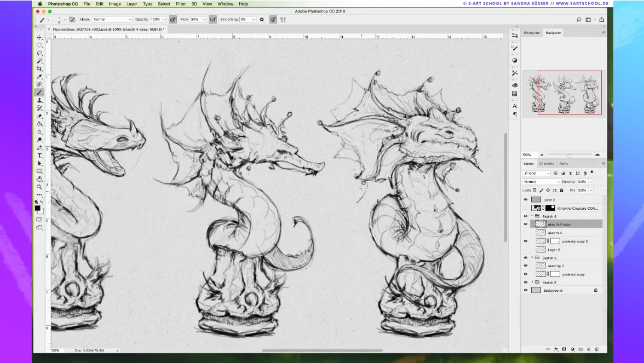Hide the Sketch 4 group
This screenshot has width=644, height=363.
(x=525, y=216)
